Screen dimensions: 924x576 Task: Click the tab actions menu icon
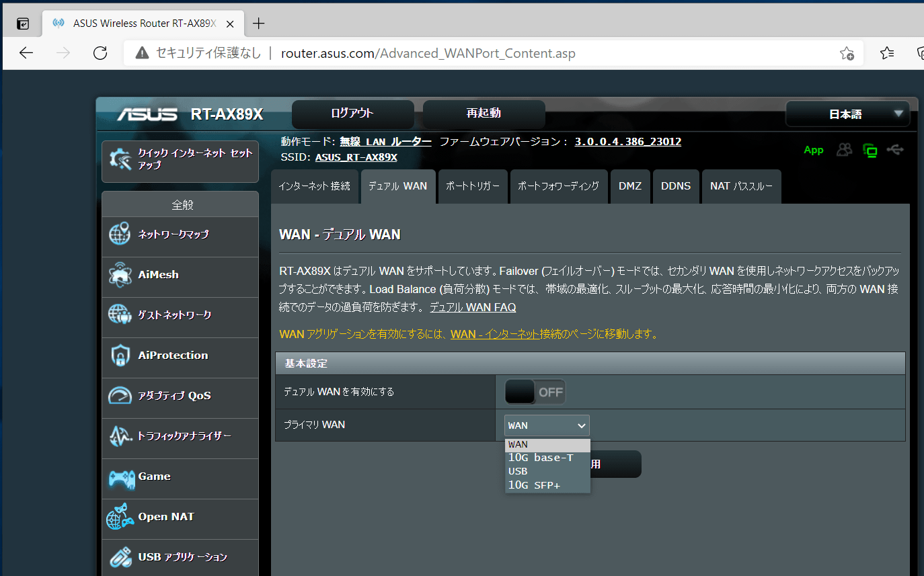pyautogui.click(x=23, y=24)
